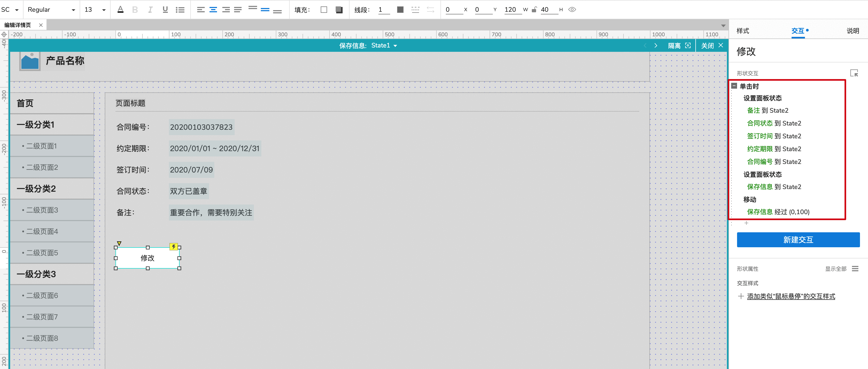
Task: Align text to top vertically
Action: [x=253, y=7]
